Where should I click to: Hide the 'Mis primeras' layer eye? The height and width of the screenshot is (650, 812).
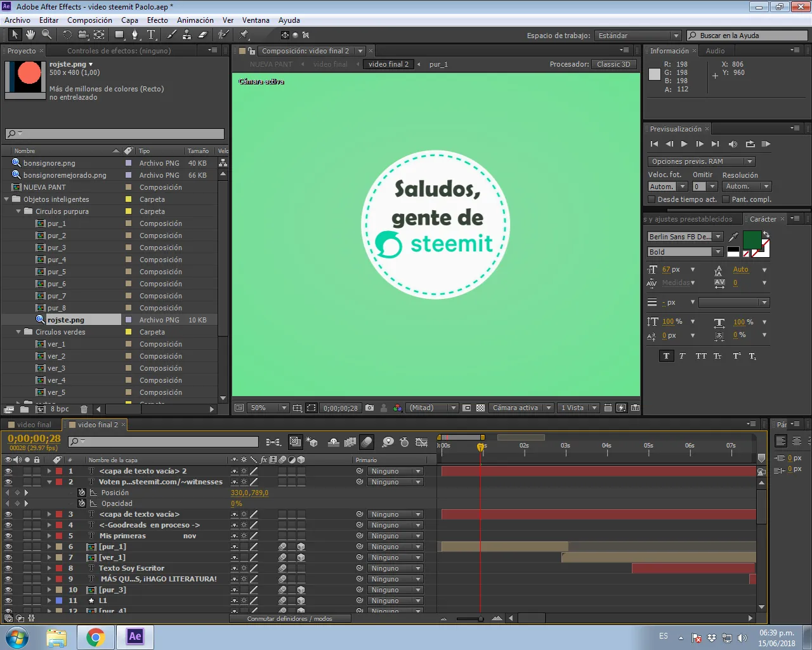[x=8, y=536]
